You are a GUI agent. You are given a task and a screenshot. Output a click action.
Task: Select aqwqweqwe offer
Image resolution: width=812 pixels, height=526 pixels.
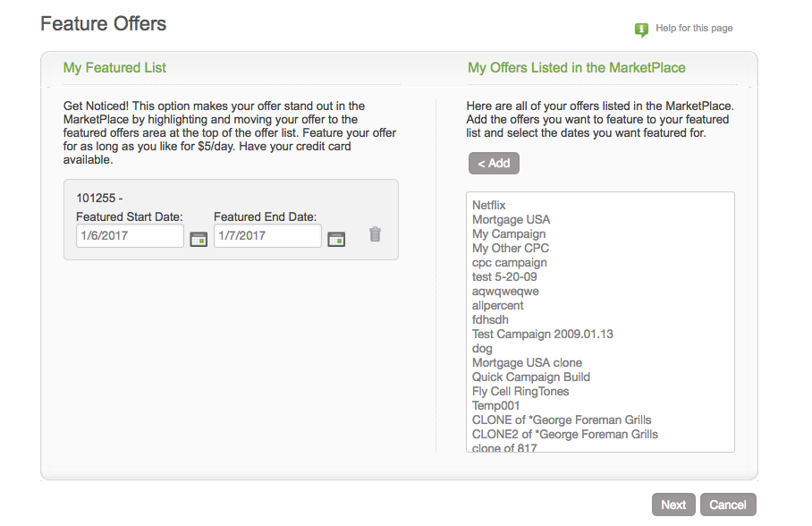pyautogui.click(x=600, y=292)
